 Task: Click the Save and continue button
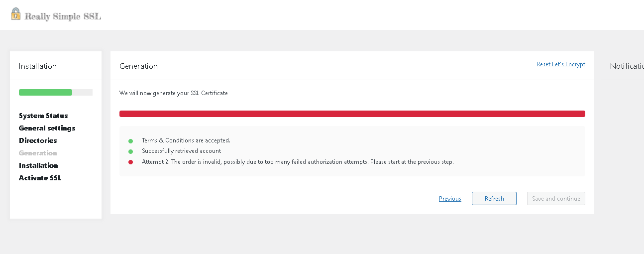click(x=556, y=199)
